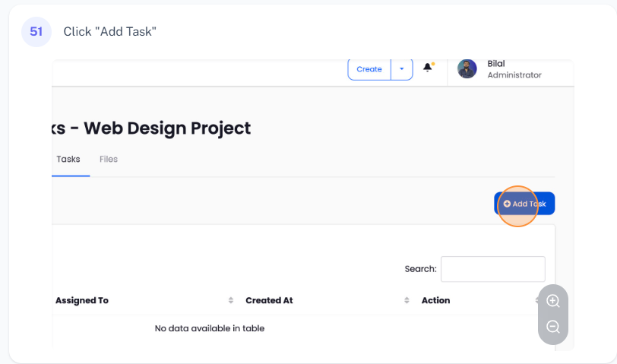Click sort arrows beside Assigned To
Image resolution: width=617 pixels, height=364 pixels.
click(231, 300)
